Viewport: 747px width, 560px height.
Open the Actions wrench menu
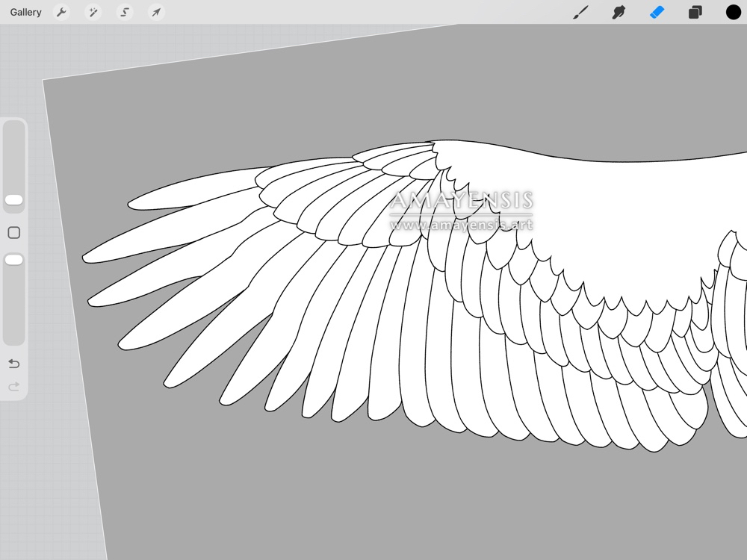[x=62, y=13]
